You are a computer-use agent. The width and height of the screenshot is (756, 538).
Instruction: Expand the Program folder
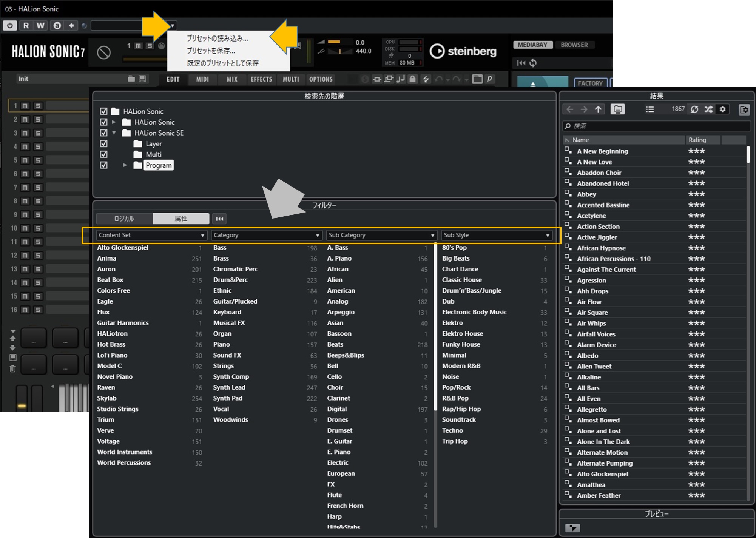click(x=125, y=165)
